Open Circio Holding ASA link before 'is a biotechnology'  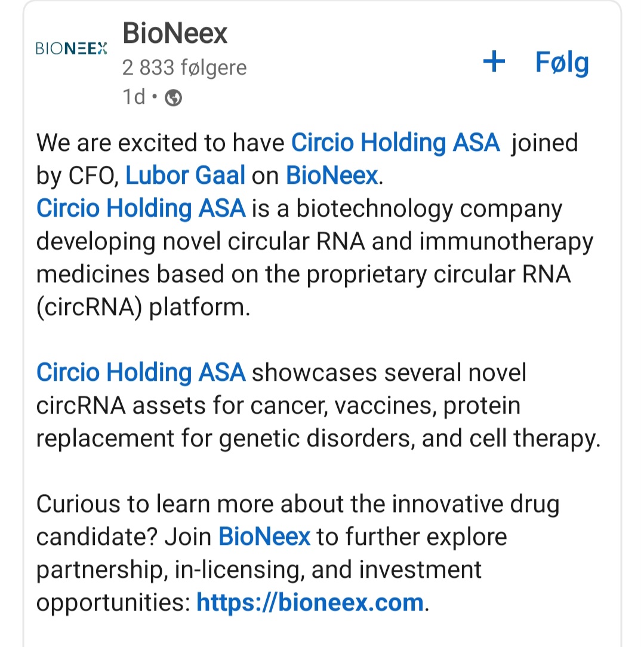pyautogui.click(x=141, y=208)
